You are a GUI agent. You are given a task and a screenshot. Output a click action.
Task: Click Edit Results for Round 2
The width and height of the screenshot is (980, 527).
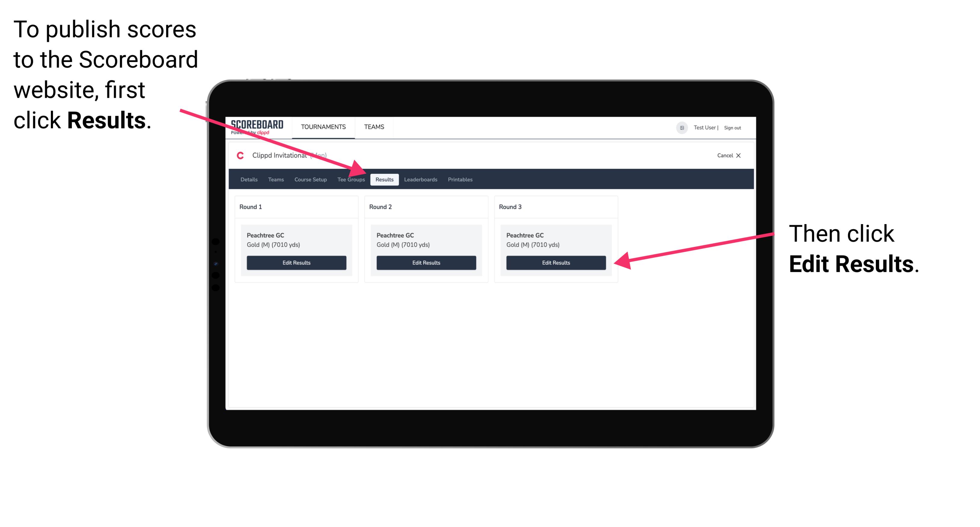click(x=426, y=263)
